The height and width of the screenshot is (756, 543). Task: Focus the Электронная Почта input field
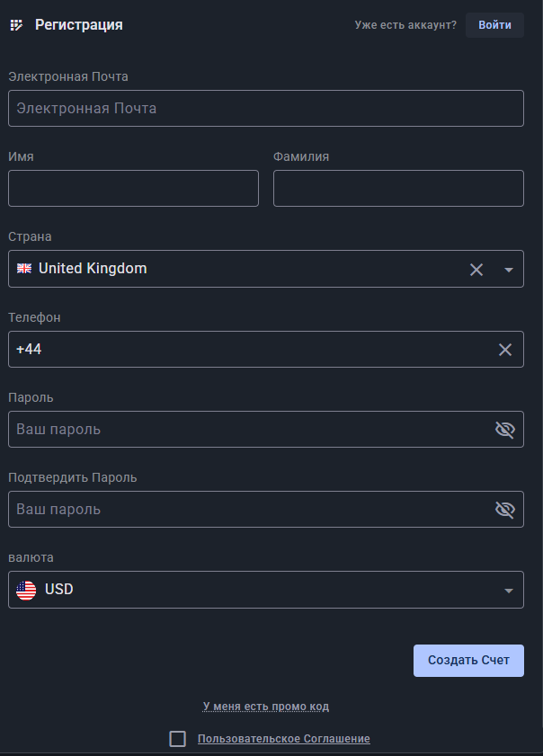[265, 109]
